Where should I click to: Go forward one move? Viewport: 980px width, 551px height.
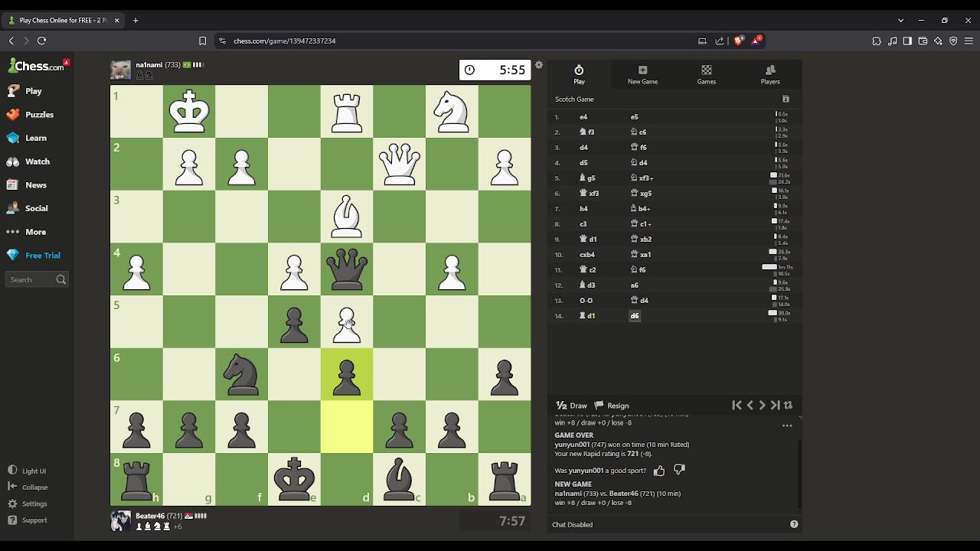[x=762, y=406]
